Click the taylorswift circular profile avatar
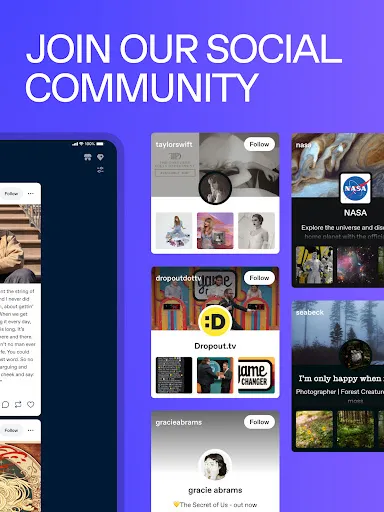This screenshot has width=384, height=512. [x=215, y=188]
